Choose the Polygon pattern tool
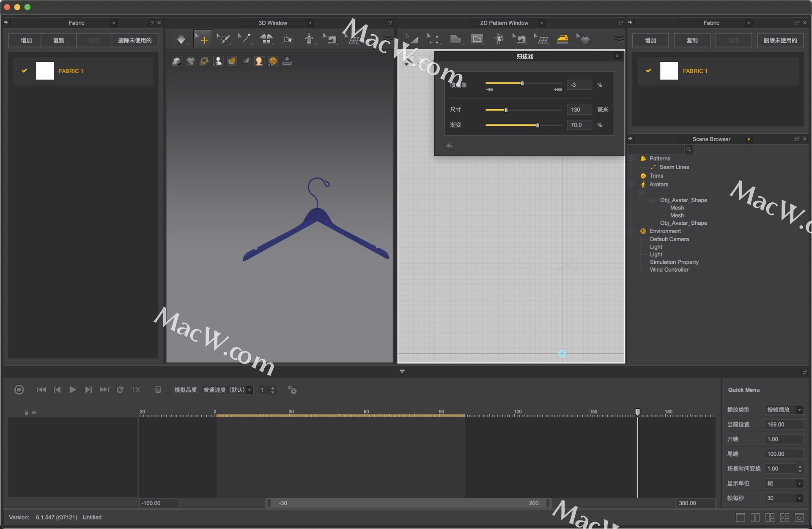The height and width of the screenshot is (529, 812). tap(455, 39)
